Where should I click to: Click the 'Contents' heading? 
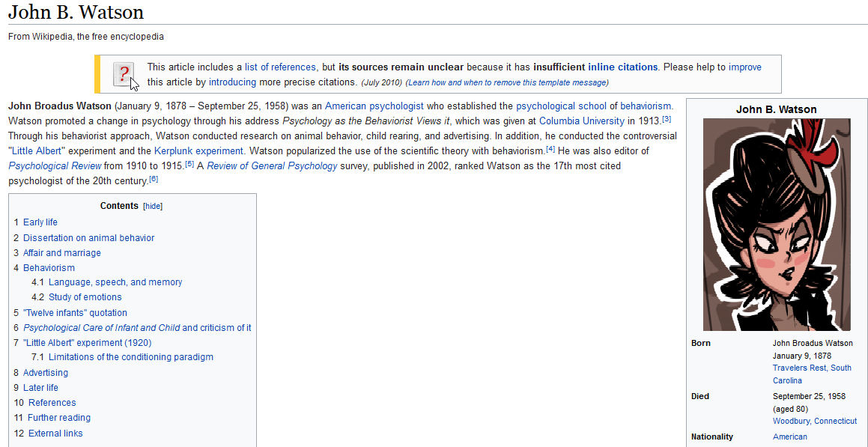tap(119, 206)
